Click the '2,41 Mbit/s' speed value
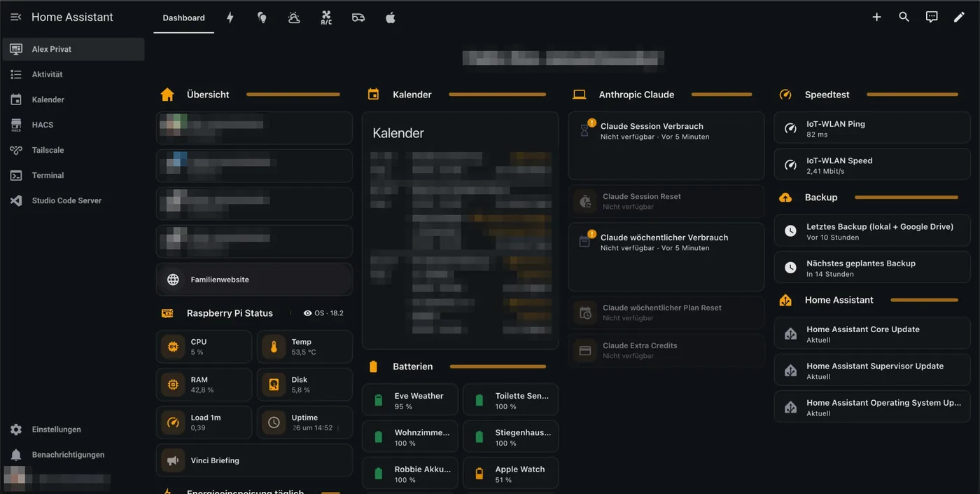Screen dimensions: 980x494 coord(825,171)
